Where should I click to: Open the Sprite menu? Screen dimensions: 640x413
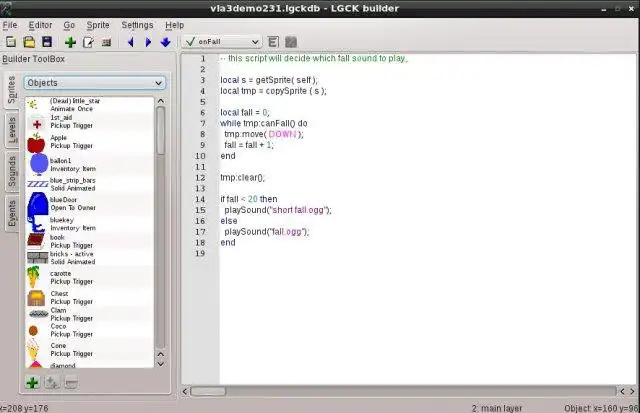tap(98, 25)
